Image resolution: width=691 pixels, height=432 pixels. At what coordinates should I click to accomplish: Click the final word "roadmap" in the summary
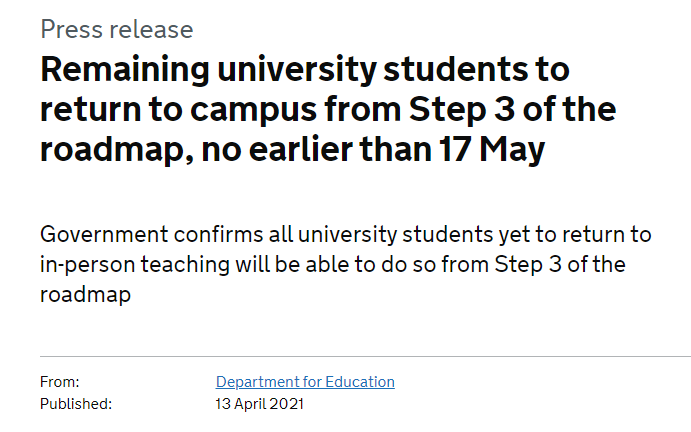(x=86, y=296)
